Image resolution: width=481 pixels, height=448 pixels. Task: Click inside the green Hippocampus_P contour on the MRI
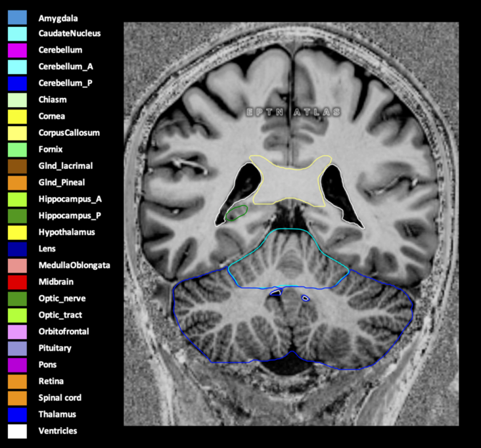pos(236,213)
